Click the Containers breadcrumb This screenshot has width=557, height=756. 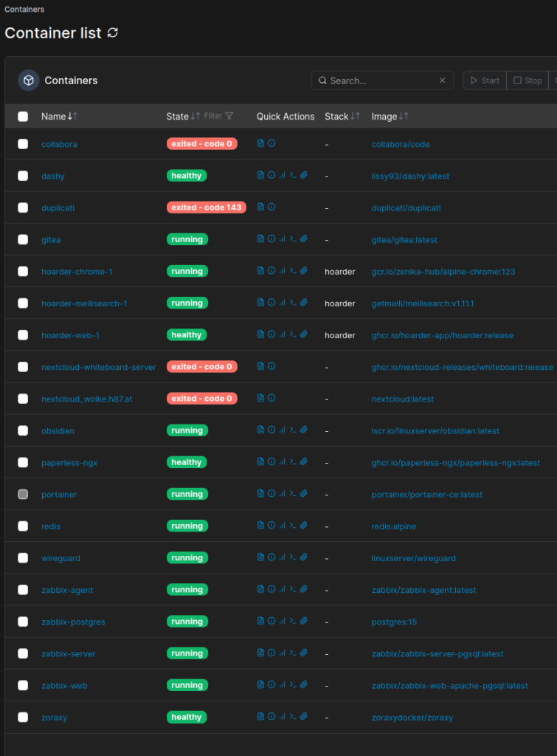coord(24,9)
